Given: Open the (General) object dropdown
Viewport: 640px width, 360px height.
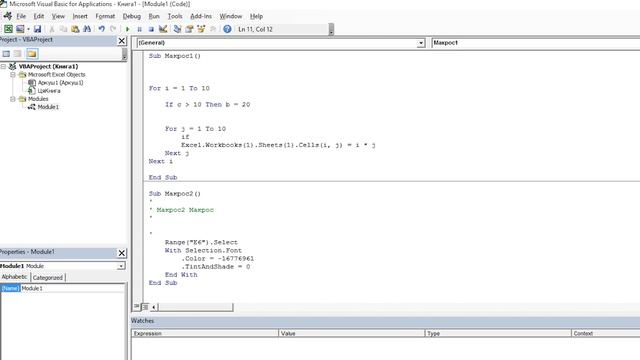Looking at the screenshot, I should [x=421, y=43].
